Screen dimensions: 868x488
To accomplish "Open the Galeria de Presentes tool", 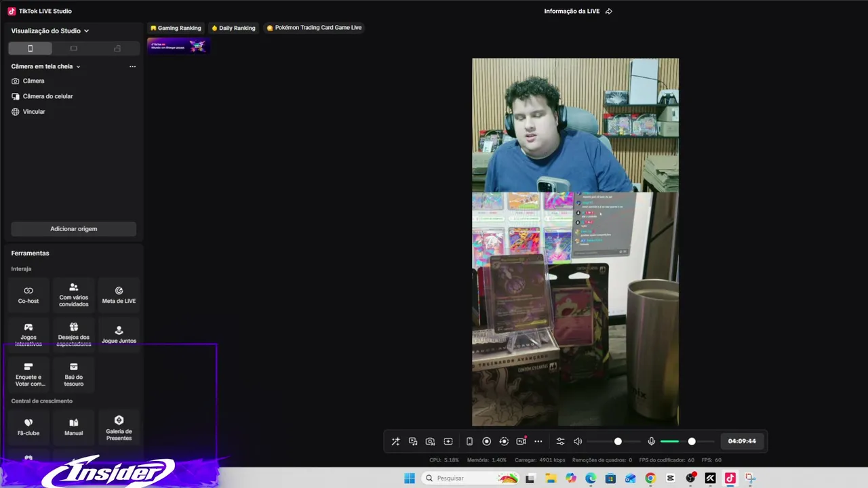I will 119,427.
